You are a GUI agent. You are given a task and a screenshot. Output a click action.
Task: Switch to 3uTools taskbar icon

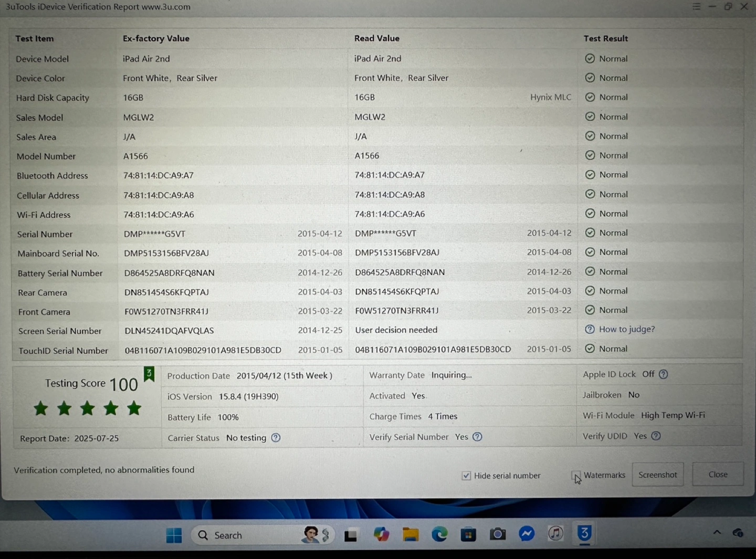point(584,533)
